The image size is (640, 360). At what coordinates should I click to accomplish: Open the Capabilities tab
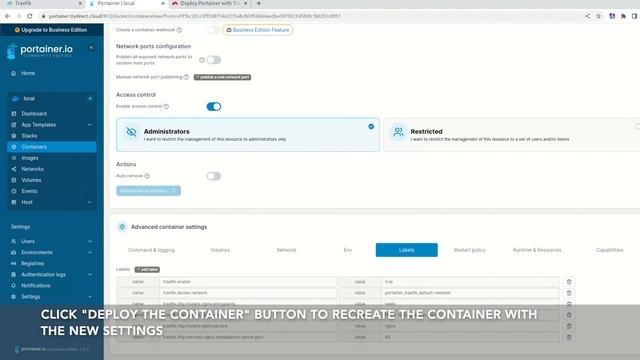[609, 250]
